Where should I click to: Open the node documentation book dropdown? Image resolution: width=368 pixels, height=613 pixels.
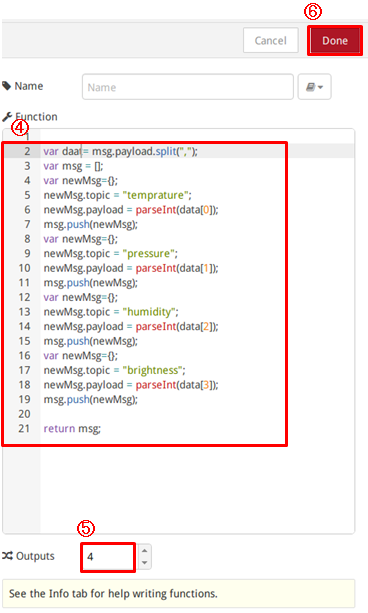[x=314, y=87]
